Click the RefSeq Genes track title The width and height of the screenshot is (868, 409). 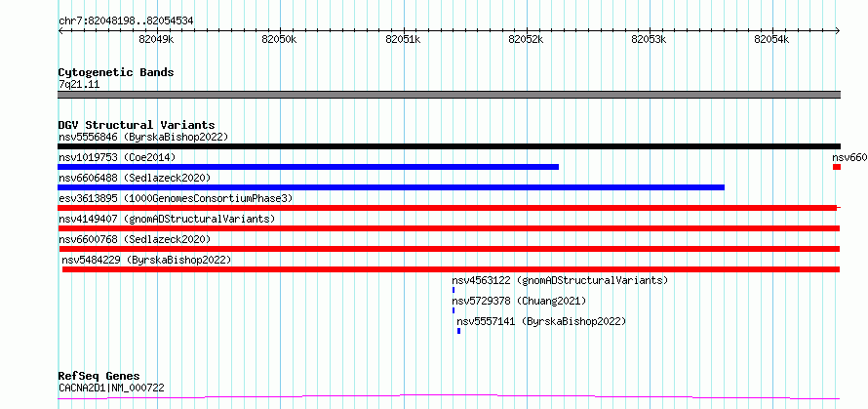coord(99,377)
